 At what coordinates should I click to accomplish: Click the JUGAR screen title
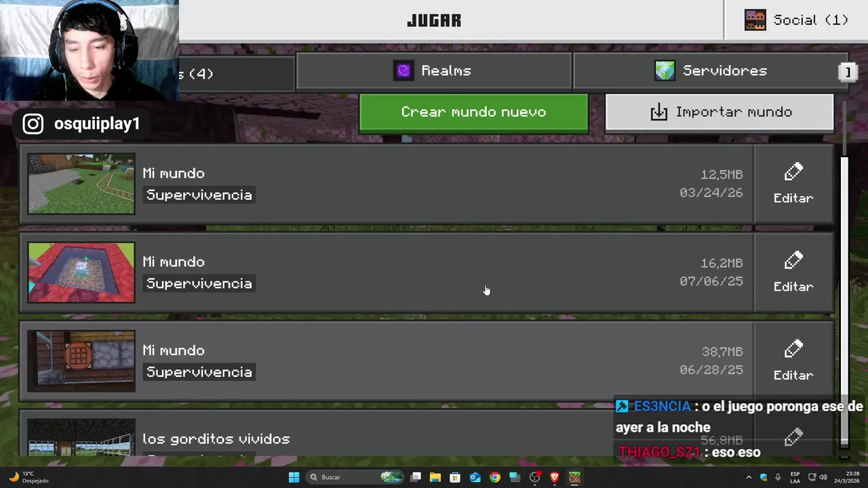(x=434, y=20)
